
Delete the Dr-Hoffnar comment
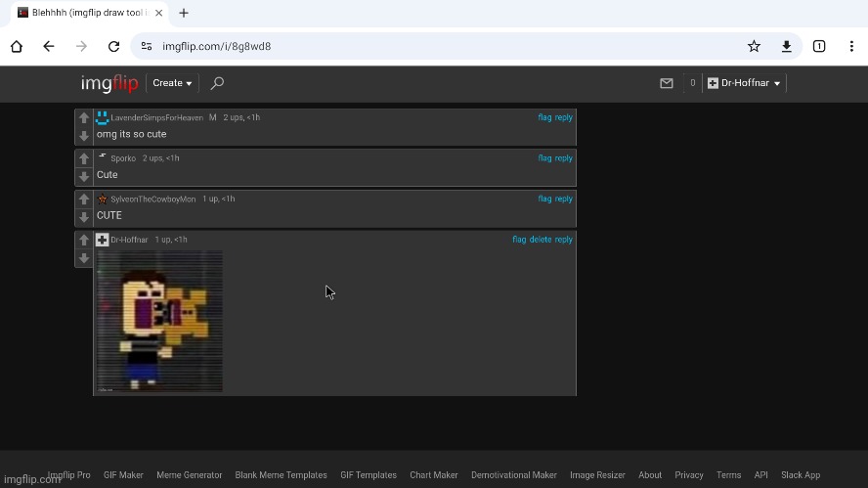[x=541, y=240]
